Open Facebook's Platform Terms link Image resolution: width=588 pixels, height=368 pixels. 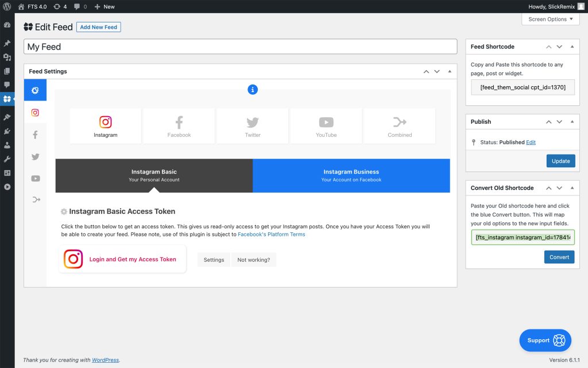click(272, 235)
